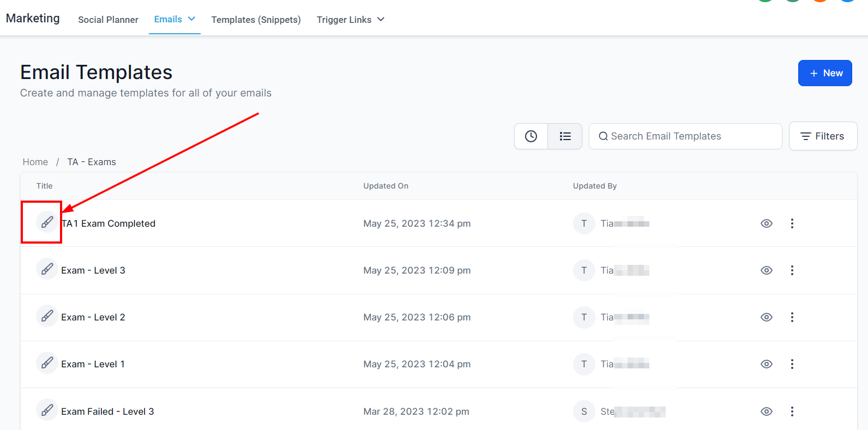
Task: Open the editor icon for Exam Failed - Level 3
Action: (x=47, y=410)
